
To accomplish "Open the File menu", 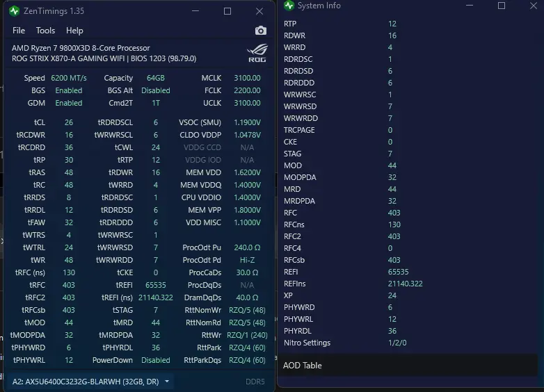I will (19, 31).
